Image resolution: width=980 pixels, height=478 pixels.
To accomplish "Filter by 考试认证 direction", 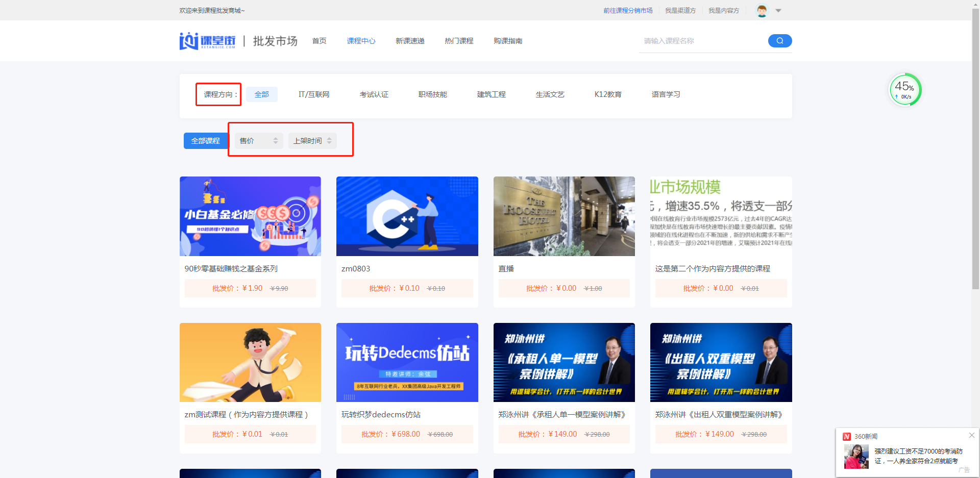I will [374, 94].
